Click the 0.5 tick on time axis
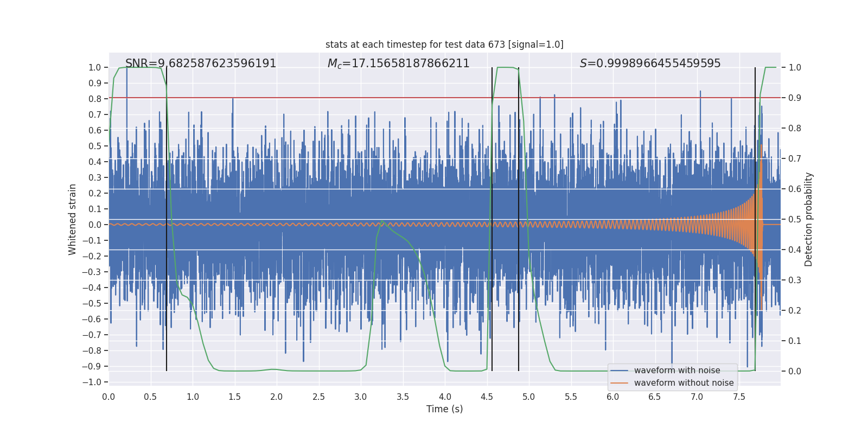Image resolution: width=868 pixels, height=434 pixels. click(x=150, y=397)
